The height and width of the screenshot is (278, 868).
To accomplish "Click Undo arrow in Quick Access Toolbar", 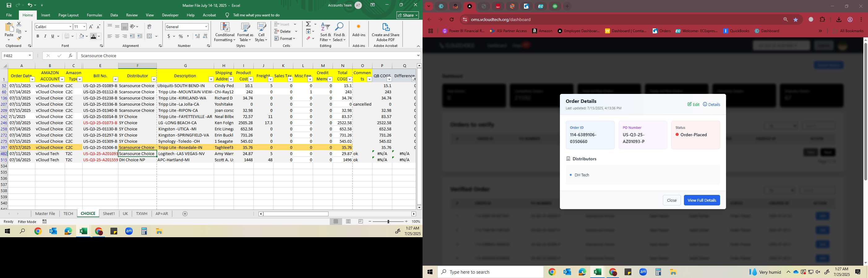I will (x=30, y=5).
